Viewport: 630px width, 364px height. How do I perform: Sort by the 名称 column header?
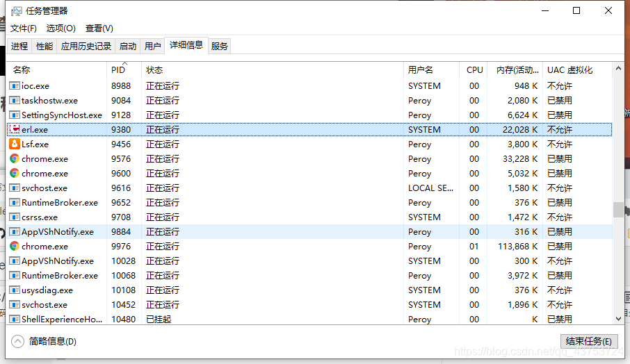(x=56, y=70)
